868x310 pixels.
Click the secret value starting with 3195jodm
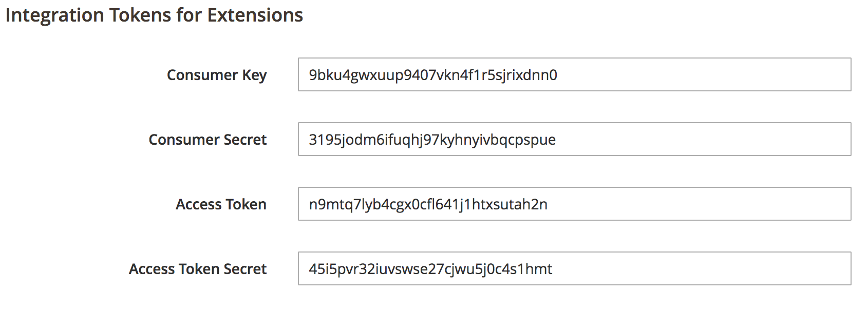432,140
